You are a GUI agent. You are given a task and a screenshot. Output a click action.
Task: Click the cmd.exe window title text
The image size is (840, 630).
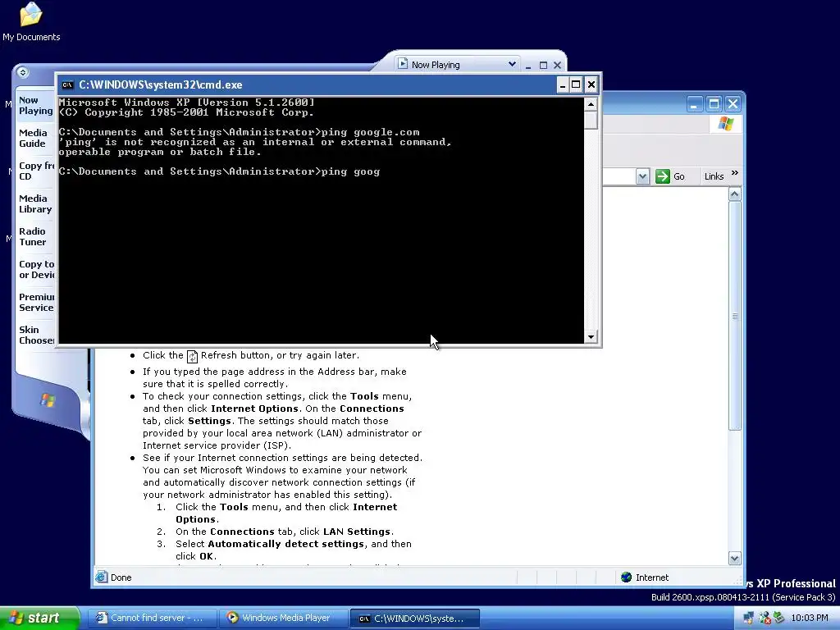tap(161, 84)
